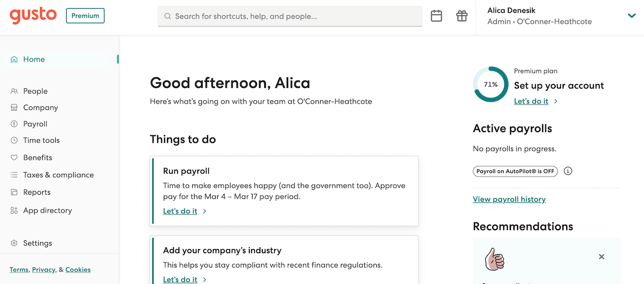Go to Payroll in the sidebar

coord(29,124)
